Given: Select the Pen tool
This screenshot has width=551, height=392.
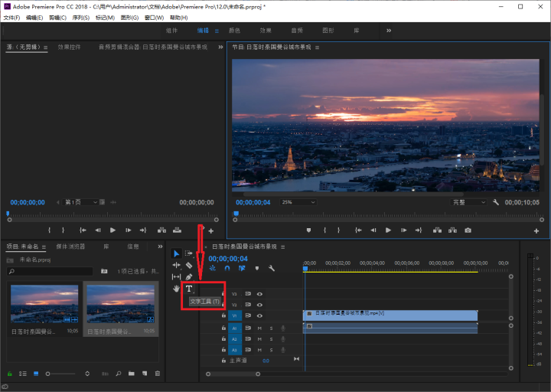Looking at the screenshot, I should click(x=189, y=277).
